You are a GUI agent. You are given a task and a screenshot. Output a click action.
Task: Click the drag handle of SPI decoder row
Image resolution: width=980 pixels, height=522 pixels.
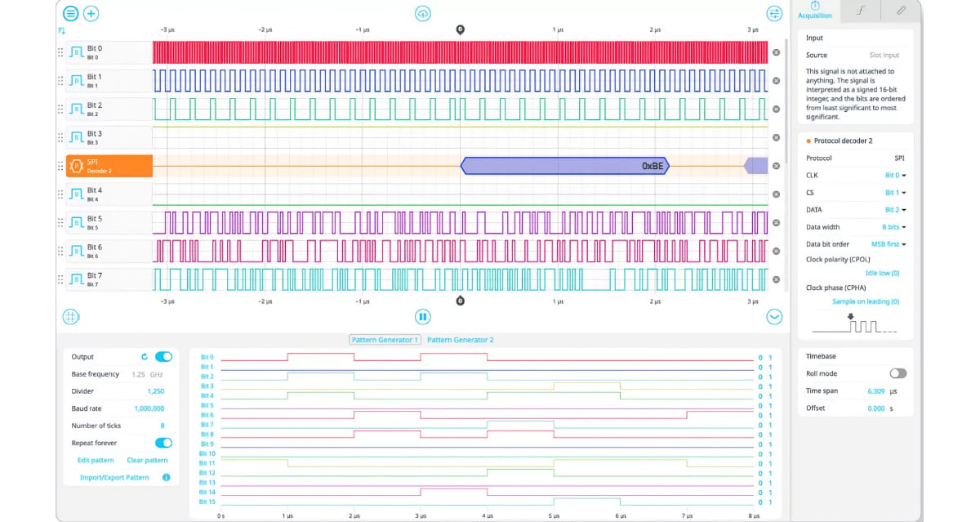click(60, 166)
